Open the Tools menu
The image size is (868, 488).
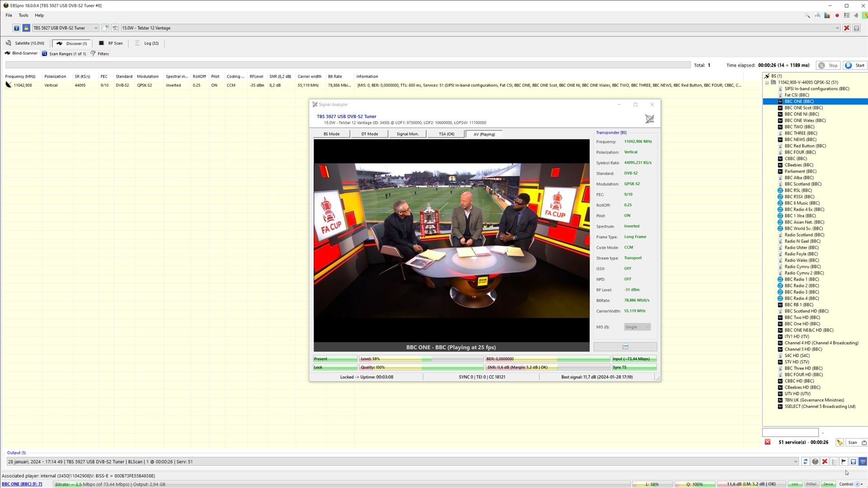(24, 15)
